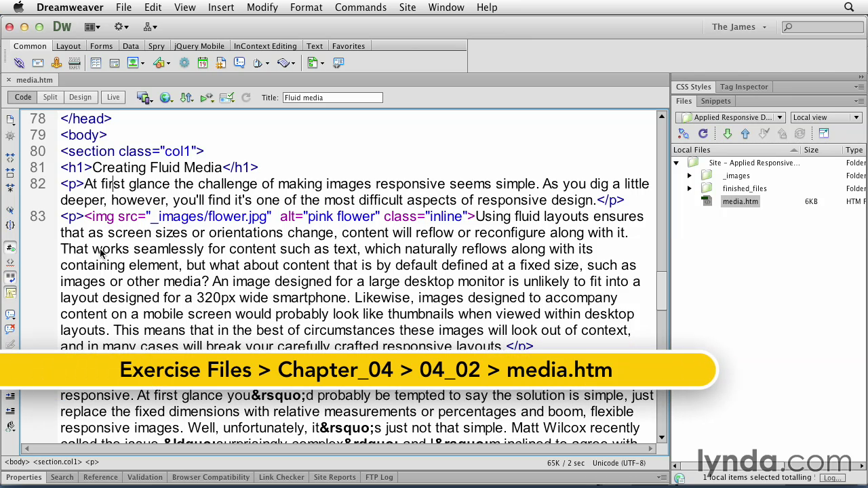Click the vertical scrollbar thumb in code view

661,290
